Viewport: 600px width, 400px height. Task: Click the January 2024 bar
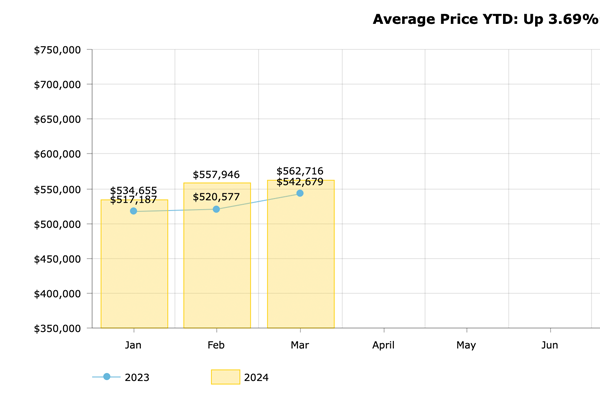(133, 270)
